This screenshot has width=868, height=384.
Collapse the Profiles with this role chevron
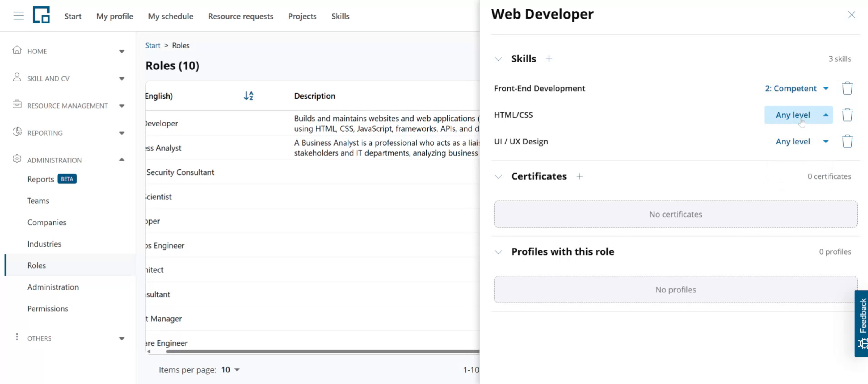tap(498, 252)
